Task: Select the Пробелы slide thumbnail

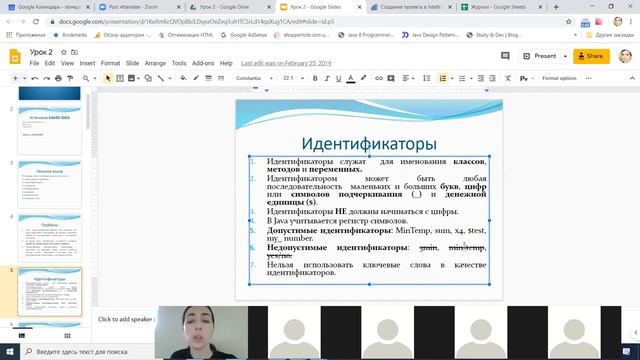Action: (x=49, y=238)
